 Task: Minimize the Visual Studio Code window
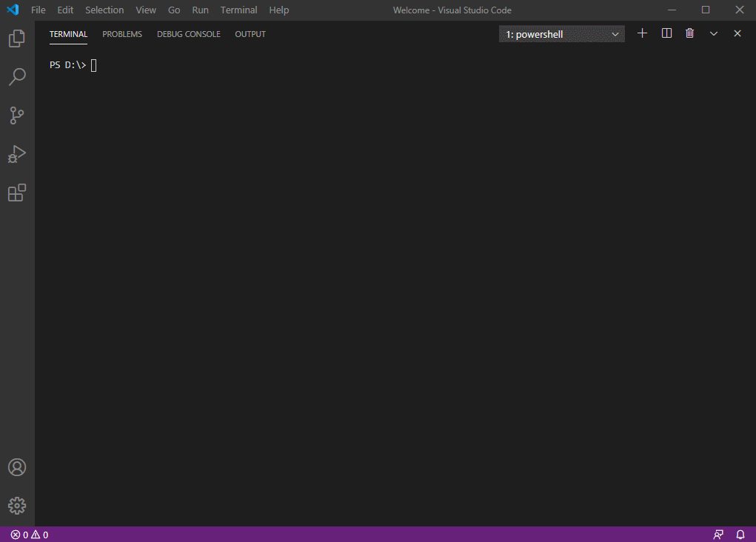tap(672, 10)
